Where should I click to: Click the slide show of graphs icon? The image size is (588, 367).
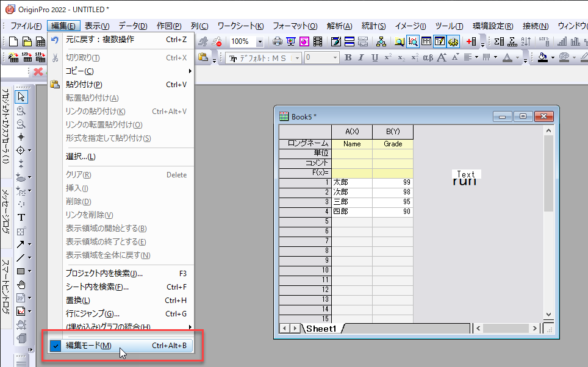291,41
